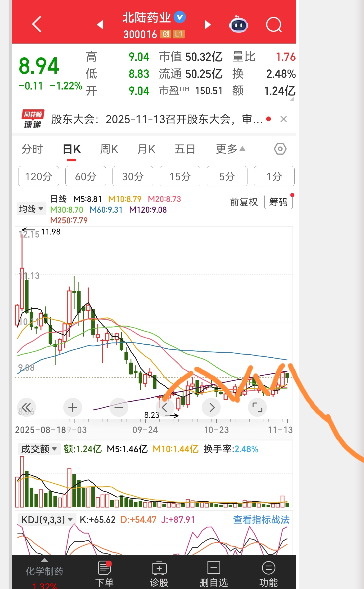
Task: Tap the 8.23 low price label
Action: point(152,415)
